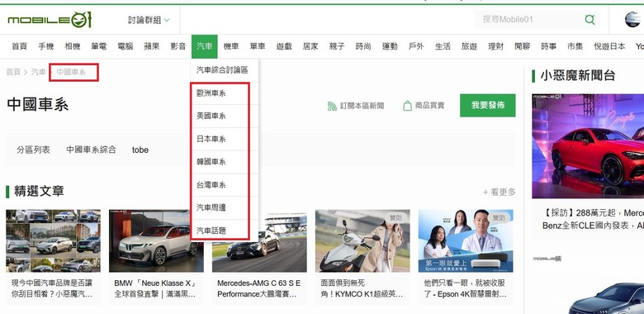Click the 我要發佈 button
This screenshot has height=314, width=644.
(487, 105)
